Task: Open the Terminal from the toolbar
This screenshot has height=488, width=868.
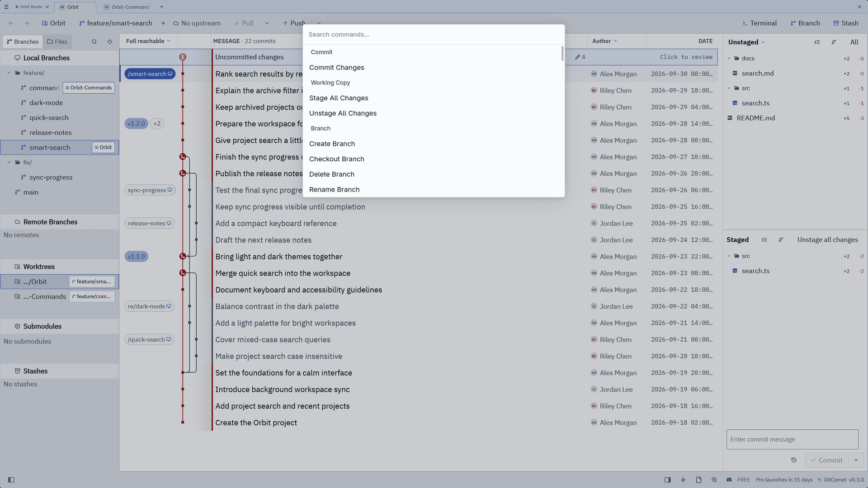Action: (x=759, y=23)
